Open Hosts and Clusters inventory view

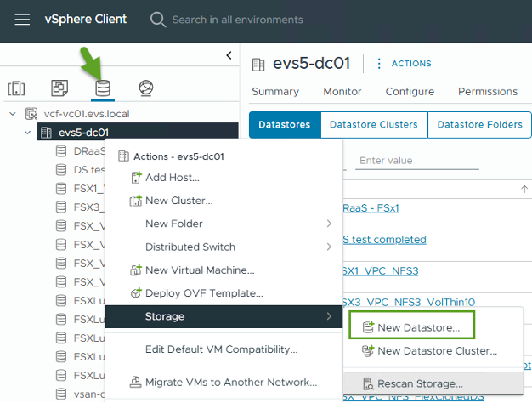pos(16,88)
